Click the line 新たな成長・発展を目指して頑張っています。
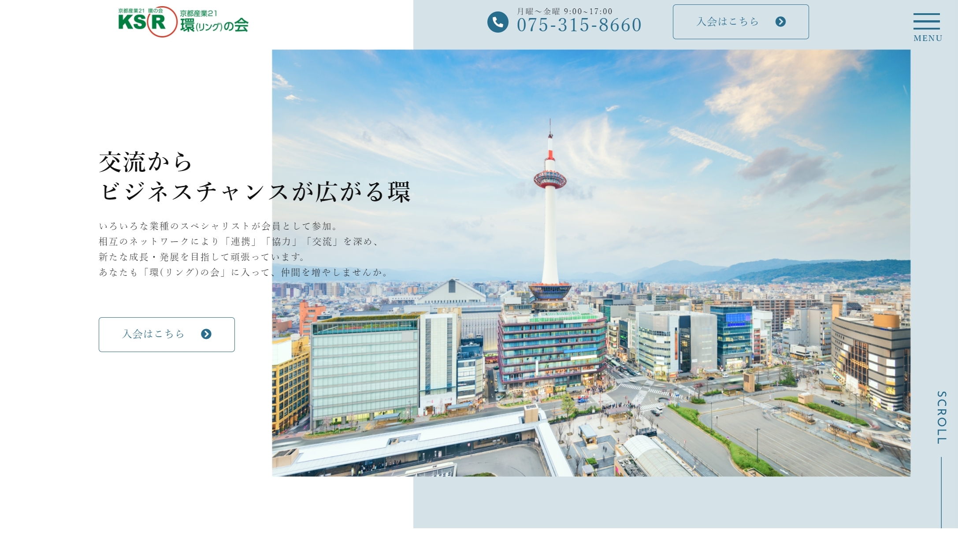The height and width of the screenshot is (560, 958). point(202,257)
